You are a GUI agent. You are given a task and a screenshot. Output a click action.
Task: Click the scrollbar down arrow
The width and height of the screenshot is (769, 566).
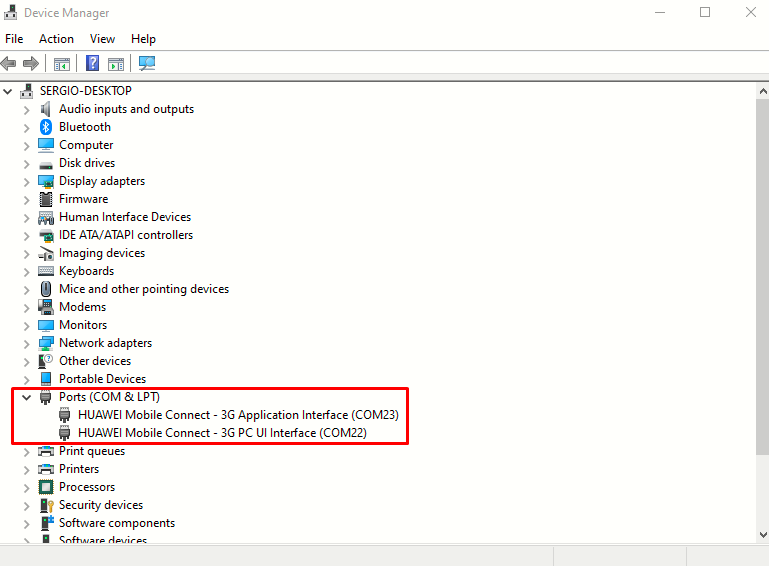point(763,535)
